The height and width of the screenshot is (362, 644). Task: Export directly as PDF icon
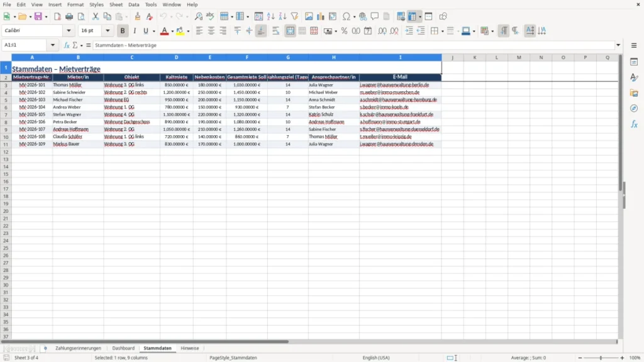[x=57, y=16]
